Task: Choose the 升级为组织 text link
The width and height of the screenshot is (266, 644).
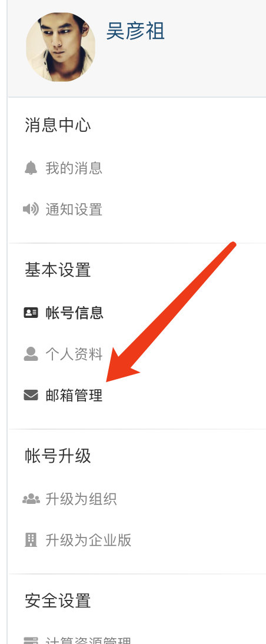Action: click(81, 499)
